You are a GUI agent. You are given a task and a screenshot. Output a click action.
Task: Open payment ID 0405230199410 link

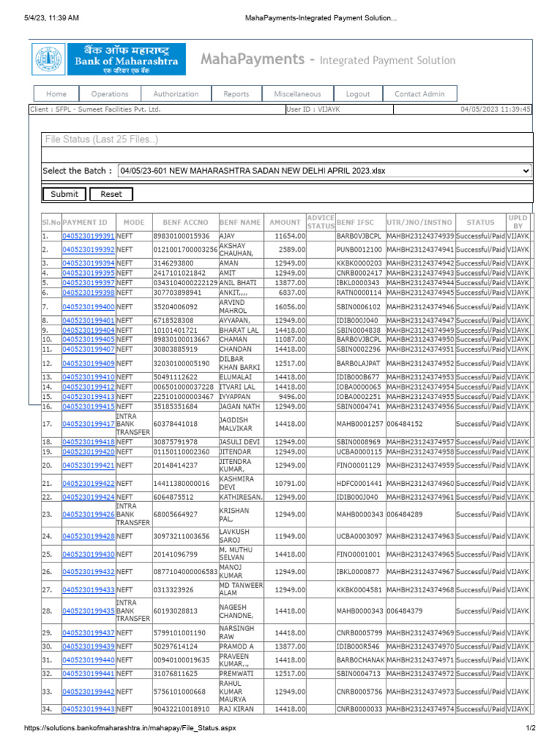tap(88, 377)
